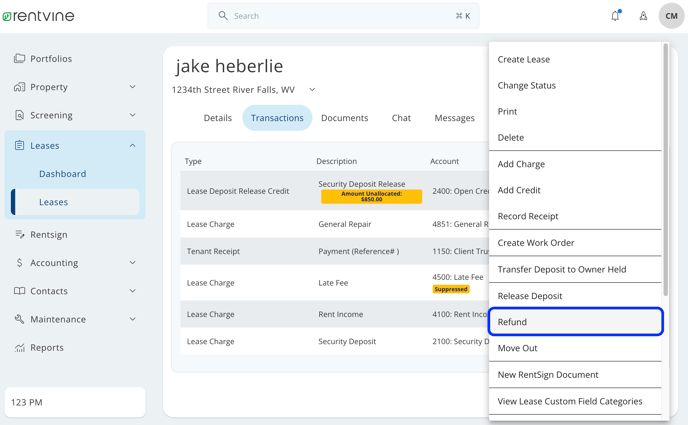Click the Leases clipboard icon
The image size is (688, 425).
tap(19, 145)
